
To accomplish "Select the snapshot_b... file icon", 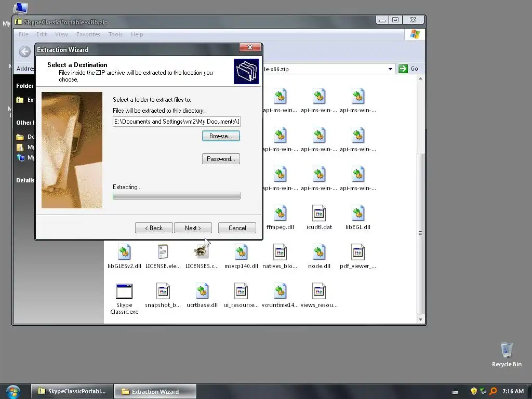I will point(163,291).
